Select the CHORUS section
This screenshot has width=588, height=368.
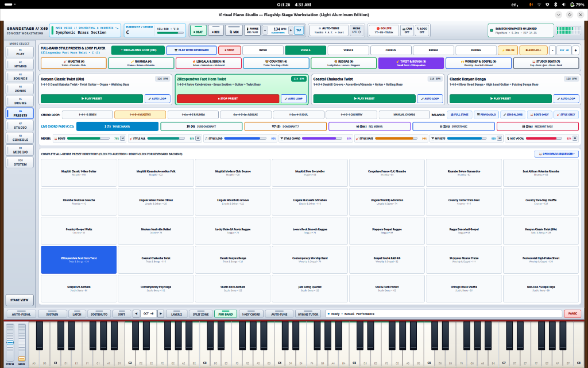[390, 50]
